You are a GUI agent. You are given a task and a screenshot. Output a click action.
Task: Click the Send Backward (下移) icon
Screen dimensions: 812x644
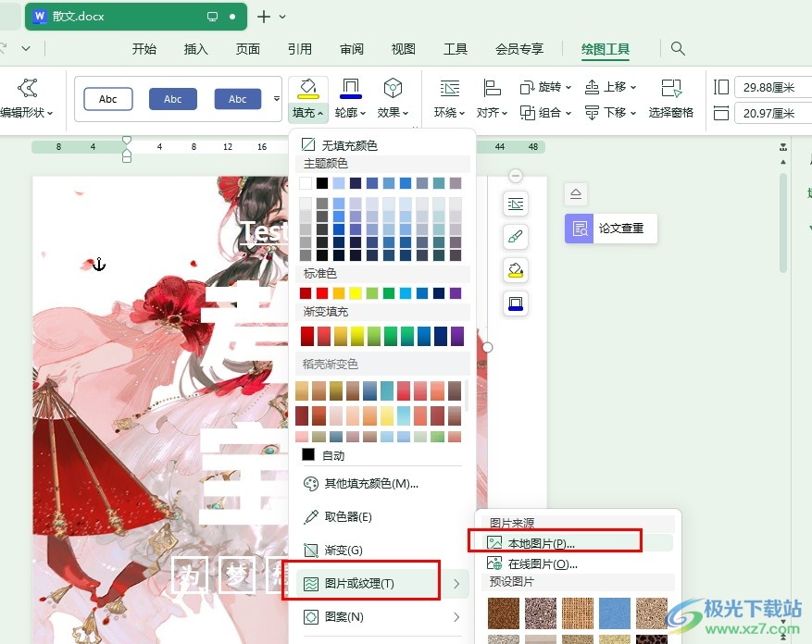pos(592,112)
